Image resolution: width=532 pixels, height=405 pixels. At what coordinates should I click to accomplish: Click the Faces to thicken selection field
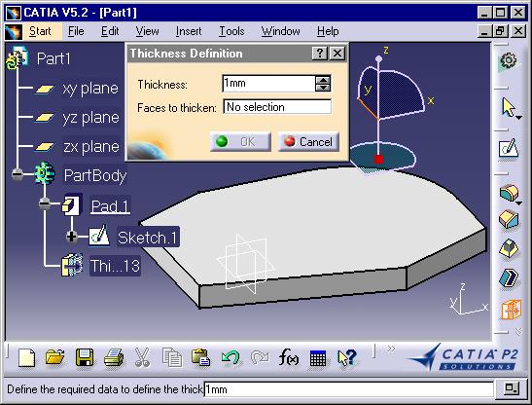[x=277, y=107]
